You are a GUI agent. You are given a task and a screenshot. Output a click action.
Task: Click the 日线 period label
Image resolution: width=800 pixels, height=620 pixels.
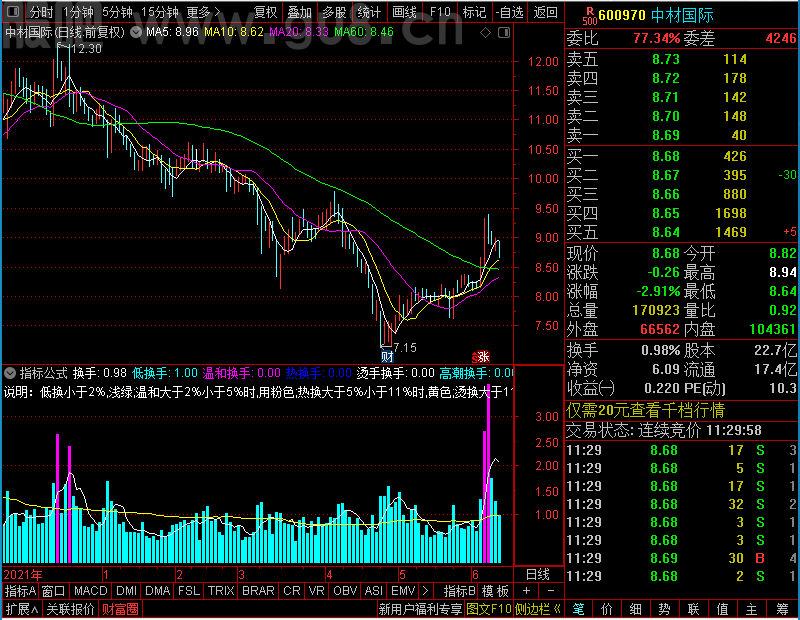click(538, 575)
